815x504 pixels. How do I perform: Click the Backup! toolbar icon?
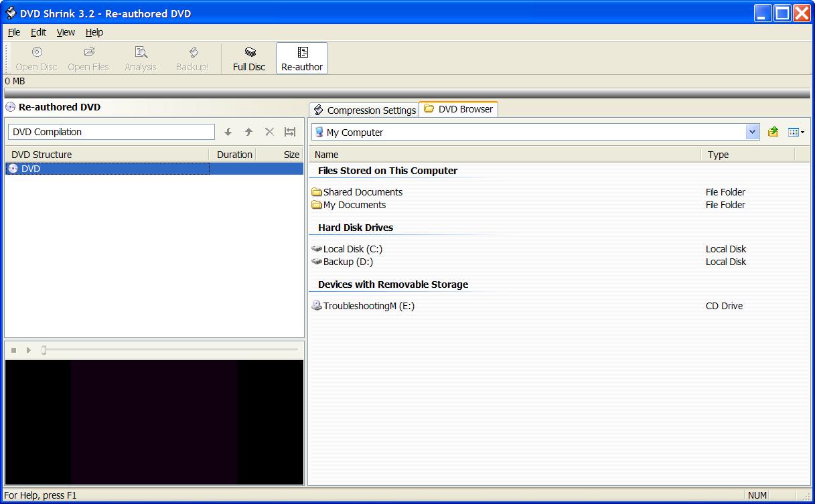click(192, 58)
